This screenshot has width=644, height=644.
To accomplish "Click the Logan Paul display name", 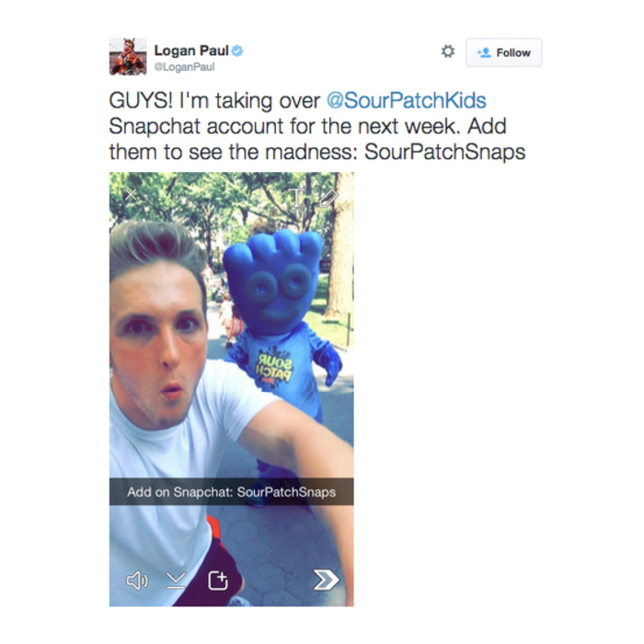I will pyautogui.click(x=191, y=51).
